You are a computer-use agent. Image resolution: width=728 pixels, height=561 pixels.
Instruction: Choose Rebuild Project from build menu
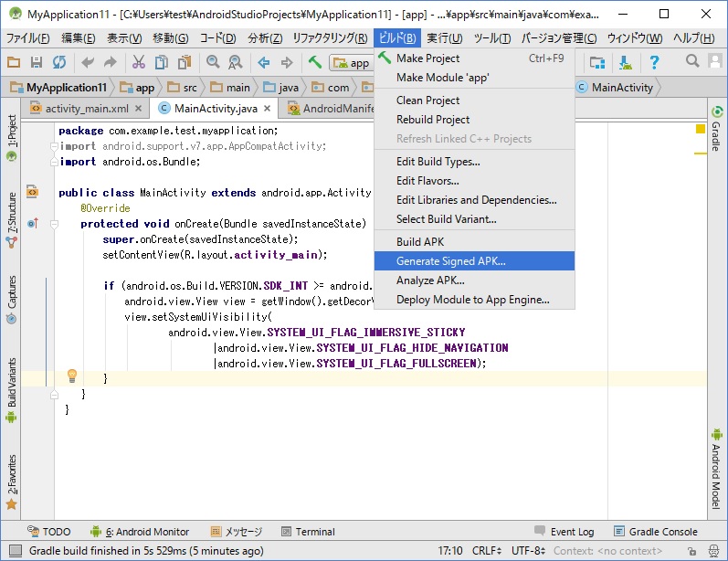point(474,120)
